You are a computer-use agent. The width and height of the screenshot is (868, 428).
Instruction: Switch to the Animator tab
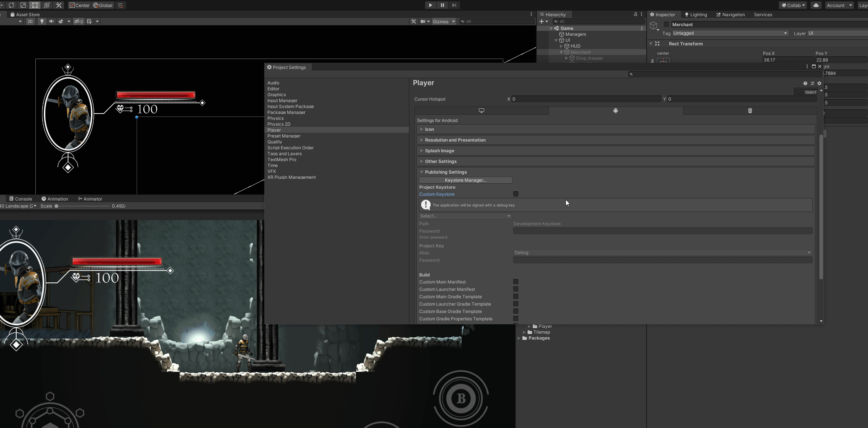click(90, 199)
